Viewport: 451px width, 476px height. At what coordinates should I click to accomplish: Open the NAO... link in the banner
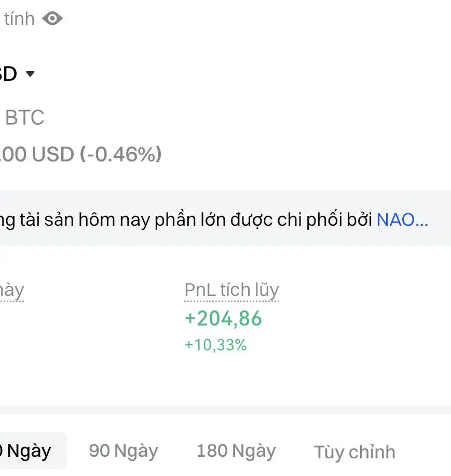(402, 220)
